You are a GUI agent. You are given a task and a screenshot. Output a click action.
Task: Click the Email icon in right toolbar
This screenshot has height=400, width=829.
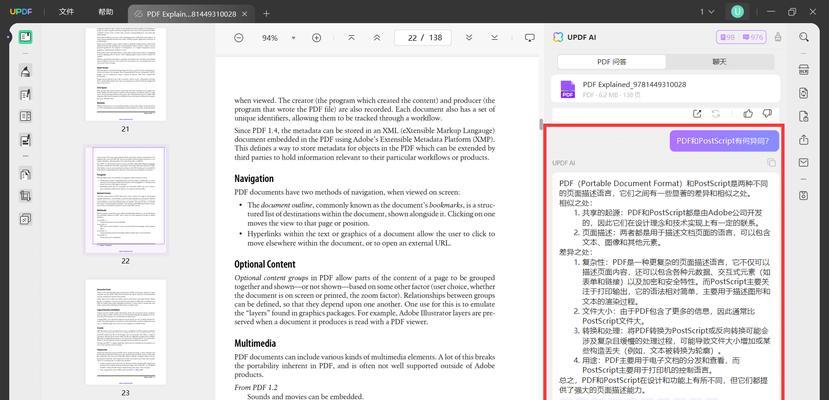pos(804,162)
